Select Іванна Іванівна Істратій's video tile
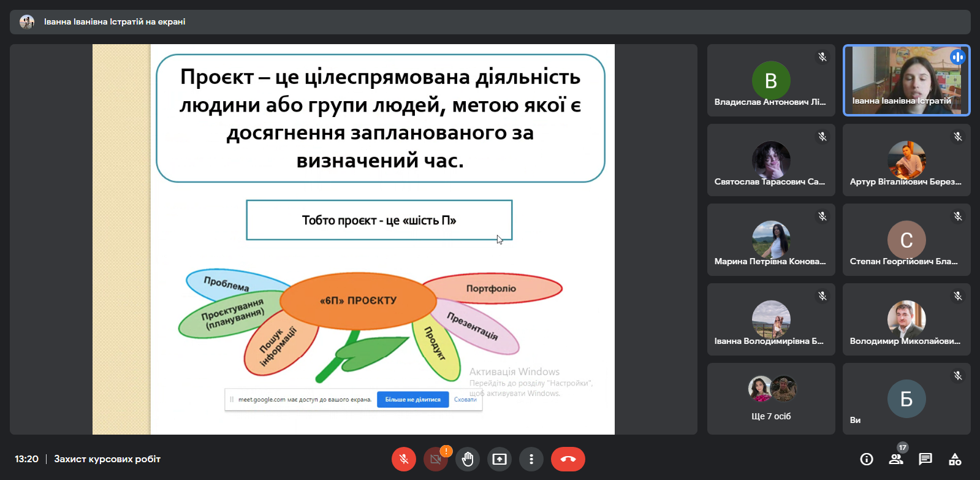 pos(906,80)
